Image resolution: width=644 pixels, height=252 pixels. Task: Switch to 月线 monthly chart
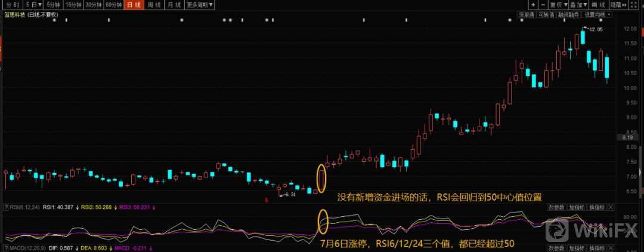click(x=174, y=5)
